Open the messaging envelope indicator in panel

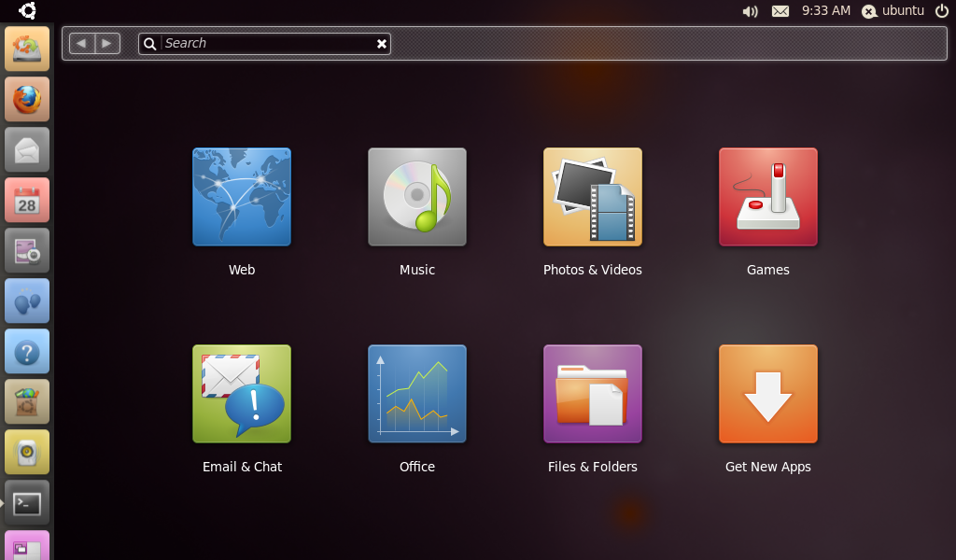[780, 11]
